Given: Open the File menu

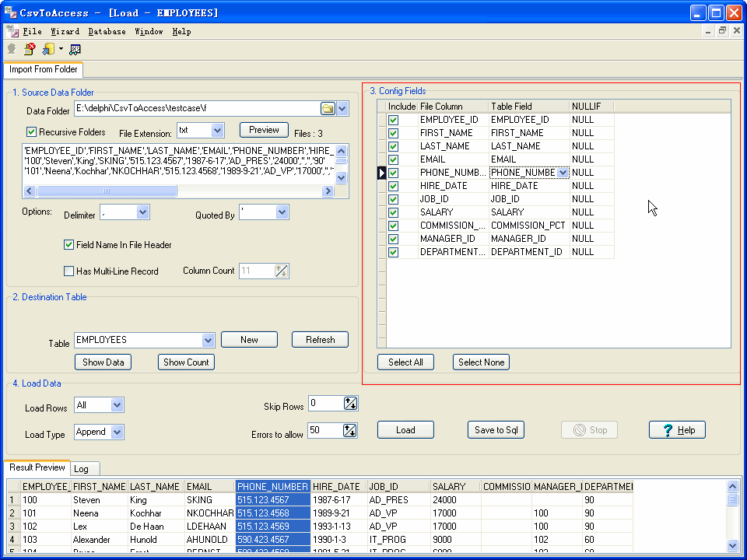Looking at the screenshot, I should coord(33,31).
